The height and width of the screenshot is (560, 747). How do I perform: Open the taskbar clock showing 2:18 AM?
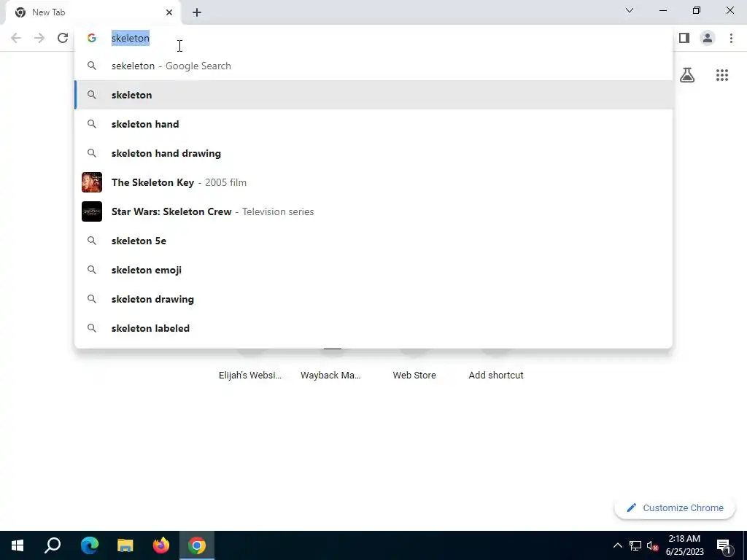tap(684, 545)
